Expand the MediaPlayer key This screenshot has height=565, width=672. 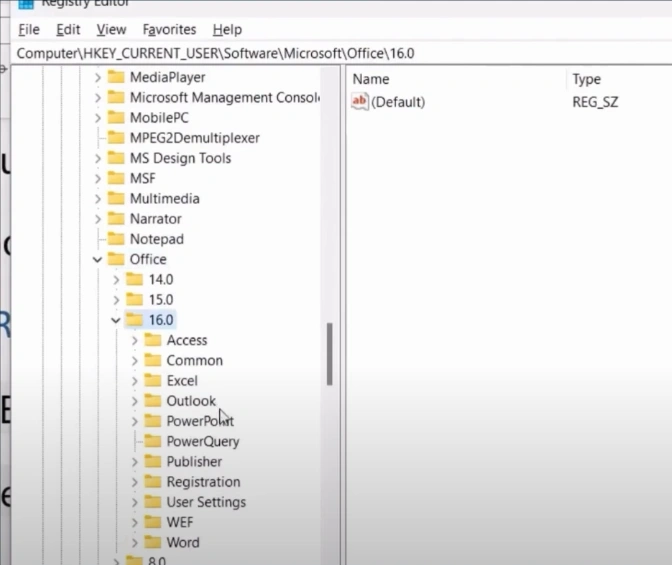coord(98,78)
